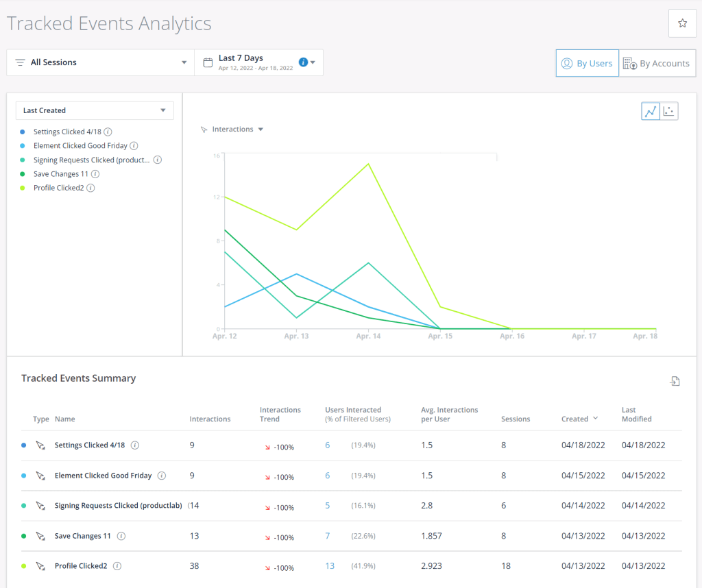The image size is (702, 588).
Task: Open info icon beside Settings Clicked 4/18 legend
Action: pyautogui.click(x=108, y=132)
